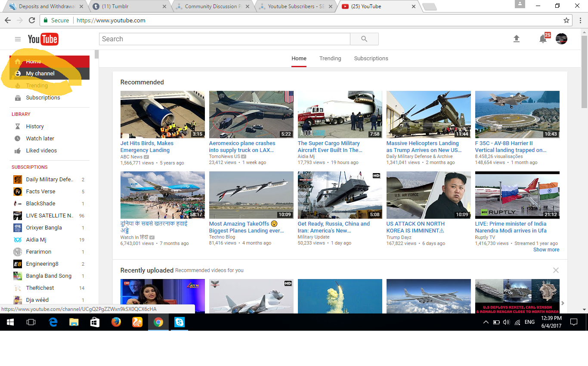Open Task View on the taskbar
Image resolution: width=588 pixels, height=366 pixels.
(31, 322)
